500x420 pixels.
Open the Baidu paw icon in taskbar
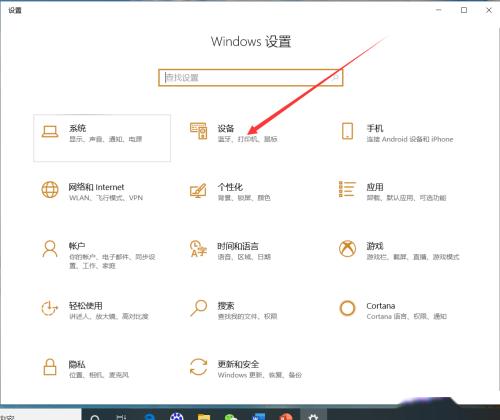(177, 416)
